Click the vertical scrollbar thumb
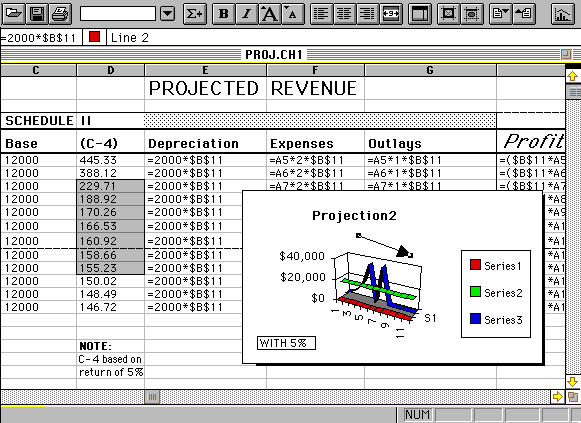 coord(574,92)
